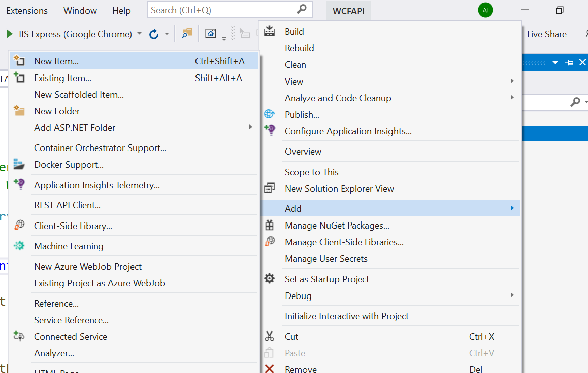Click the AI user account avatar
This screenshot has width=588, height=373.
[485, 10]
